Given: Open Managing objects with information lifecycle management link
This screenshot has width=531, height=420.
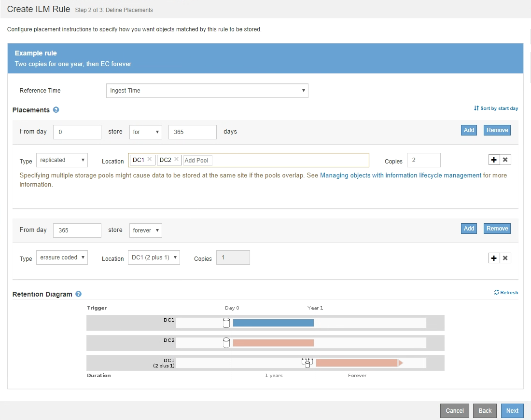Looking at the screenshot, I should tap(401, 176).
